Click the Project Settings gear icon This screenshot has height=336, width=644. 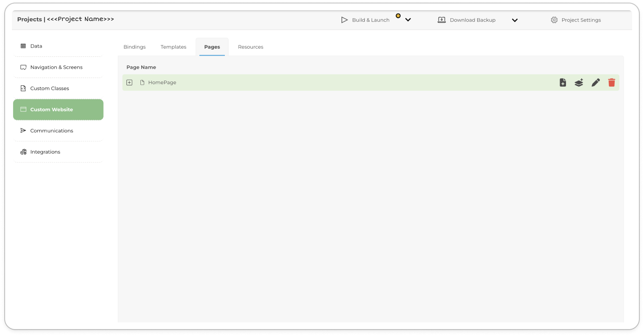(x=554, y=20)
